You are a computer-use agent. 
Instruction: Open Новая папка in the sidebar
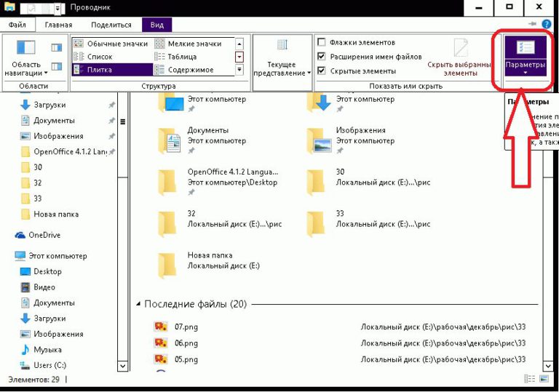(50, 214)
